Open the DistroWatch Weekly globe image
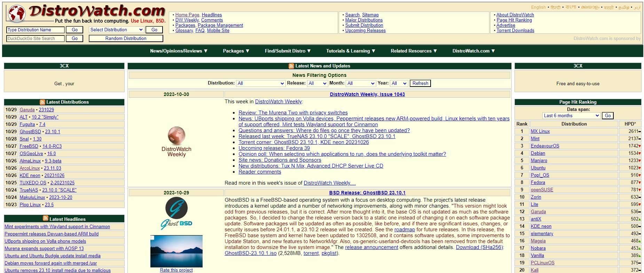Screen dimensions: 644x273 coord(176,136)
